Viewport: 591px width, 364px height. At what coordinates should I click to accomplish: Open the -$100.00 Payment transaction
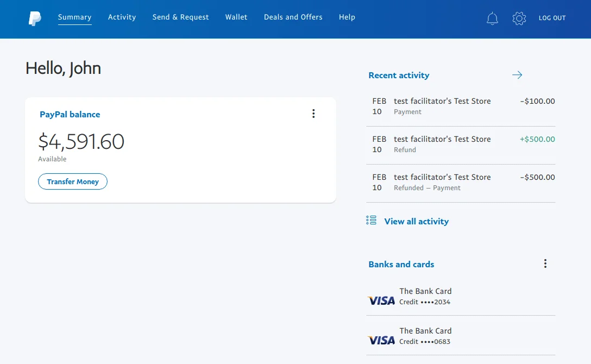pyautogui.click(x=461, y=106)
